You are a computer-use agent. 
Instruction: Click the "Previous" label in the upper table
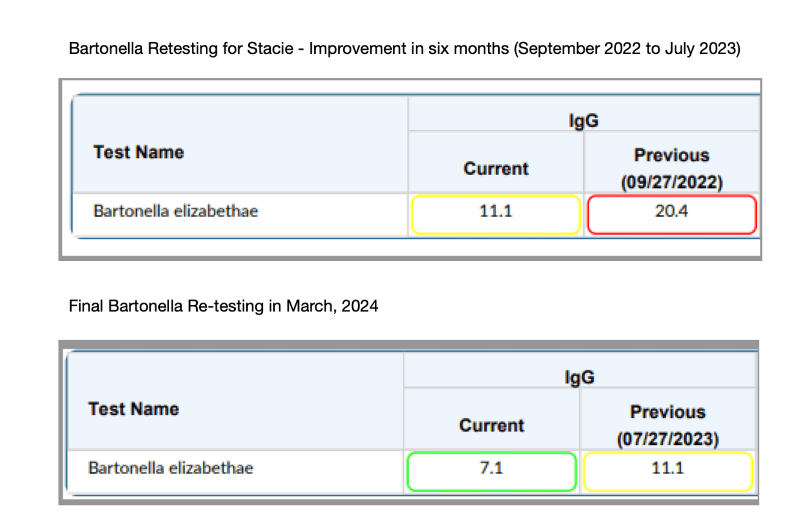671,155
